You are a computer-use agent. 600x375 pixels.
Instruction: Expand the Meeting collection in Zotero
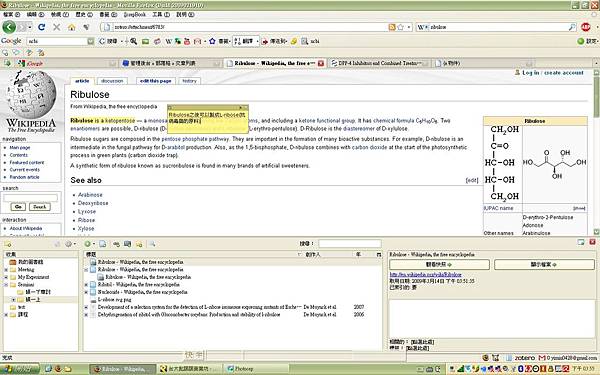(6, 269)
